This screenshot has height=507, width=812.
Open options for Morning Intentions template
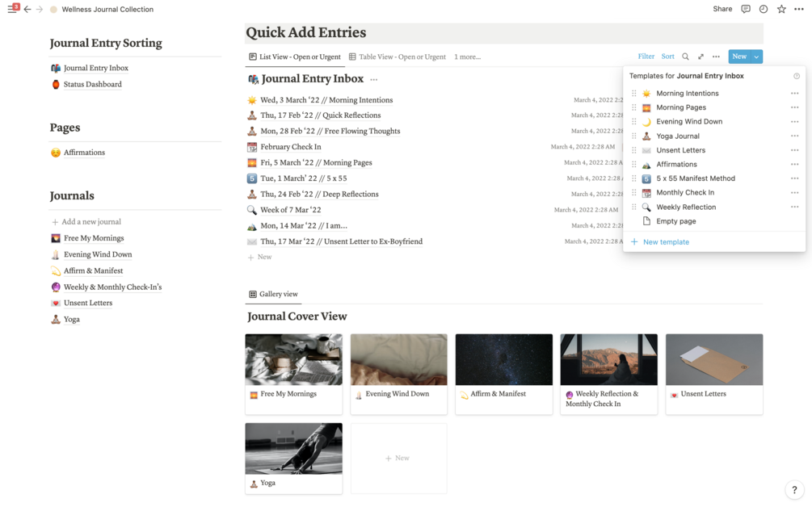[794, 93]
